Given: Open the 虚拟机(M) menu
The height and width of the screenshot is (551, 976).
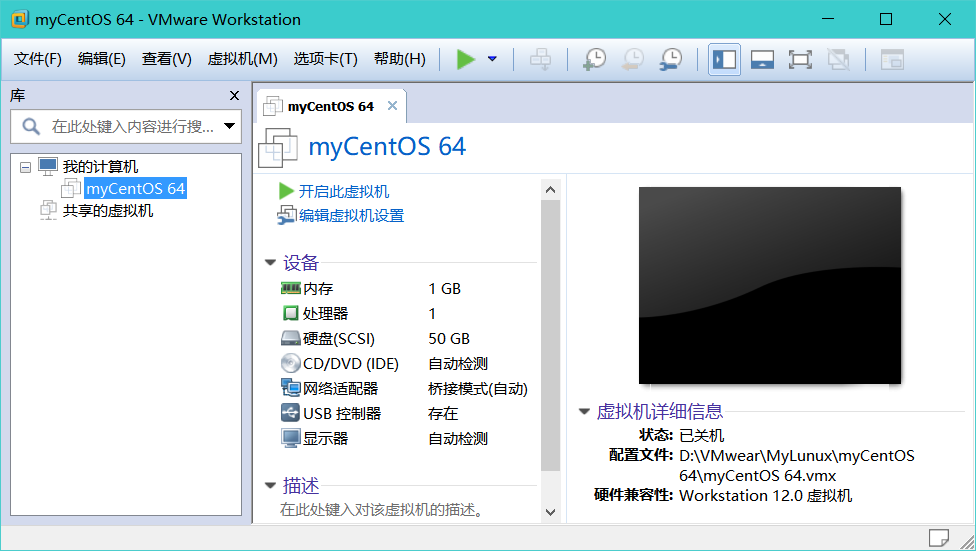Looking at the screenshot, I should tap(242, 59).
